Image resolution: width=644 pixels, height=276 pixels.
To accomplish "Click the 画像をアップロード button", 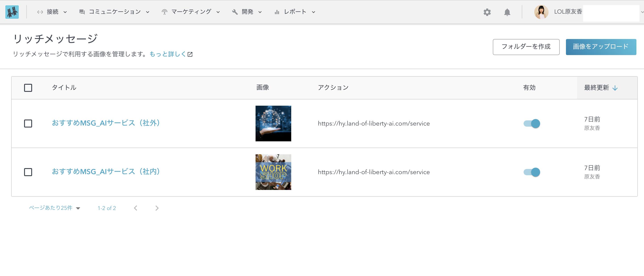I will click(601, 47).
